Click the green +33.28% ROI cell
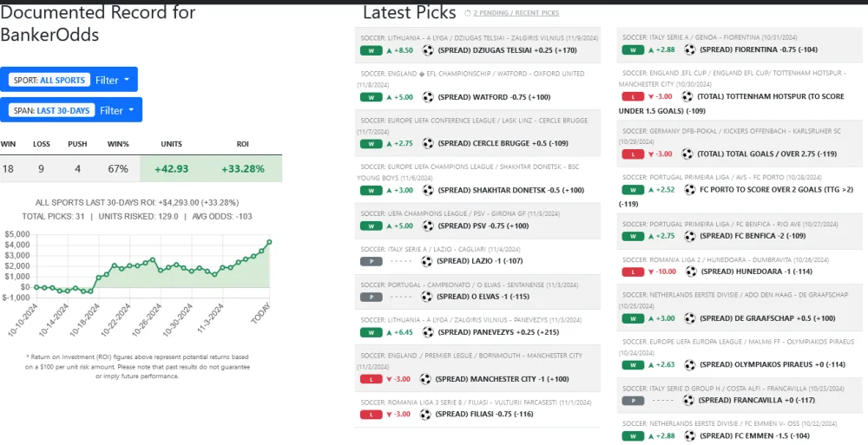 [242, 168]
